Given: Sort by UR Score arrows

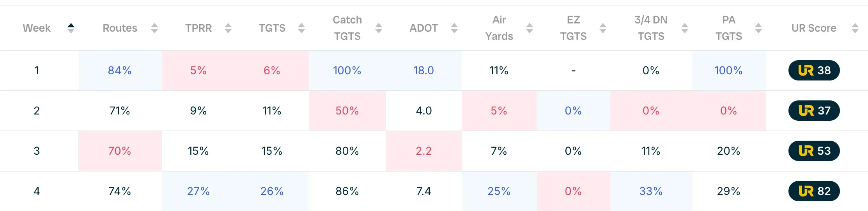Looking at the screenshot, I should pos(855,28).
